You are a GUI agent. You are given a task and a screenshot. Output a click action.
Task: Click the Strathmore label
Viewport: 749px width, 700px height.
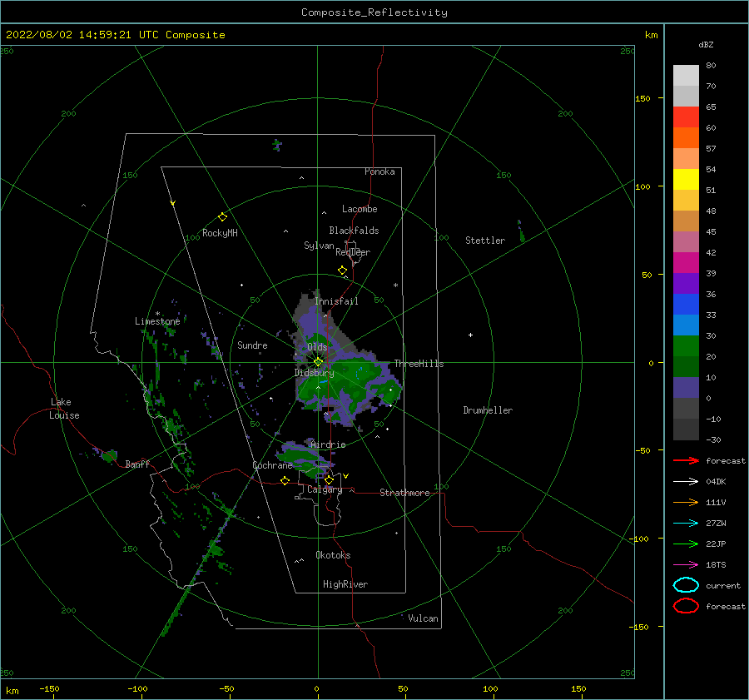click(x=404, y=493)
